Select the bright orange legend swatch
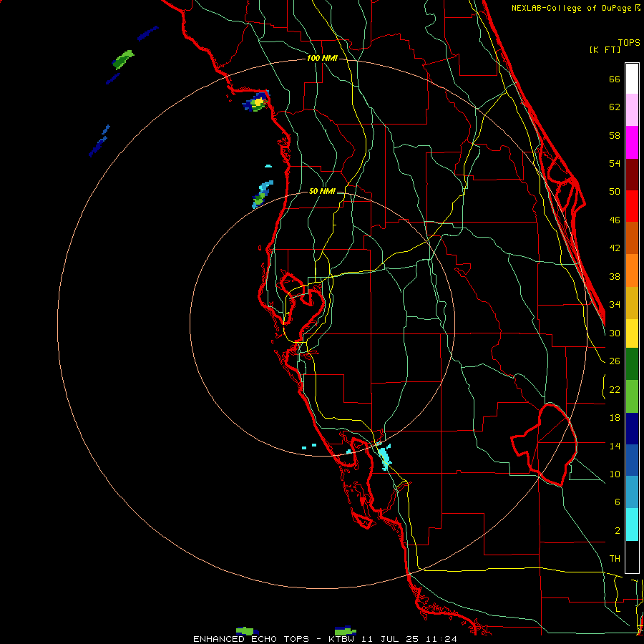 pos(632,270)
